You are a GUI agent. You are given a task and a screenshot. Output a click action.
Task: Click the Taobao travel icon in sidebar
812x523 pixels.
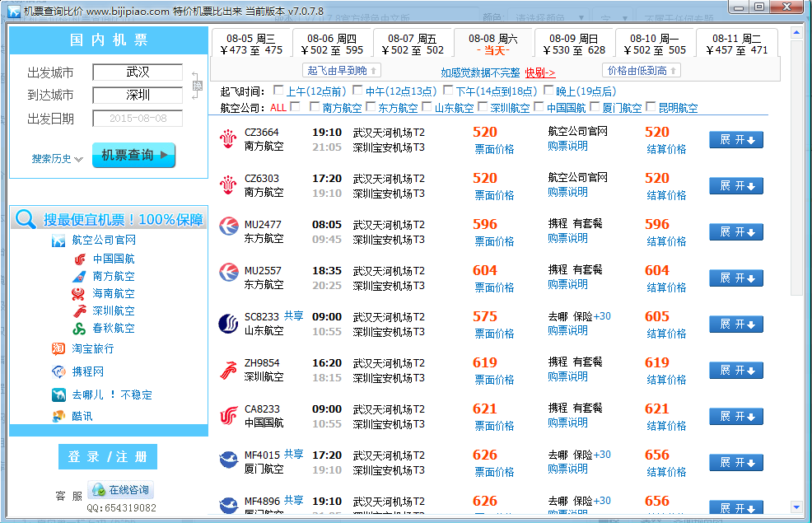tap(58, 348)
